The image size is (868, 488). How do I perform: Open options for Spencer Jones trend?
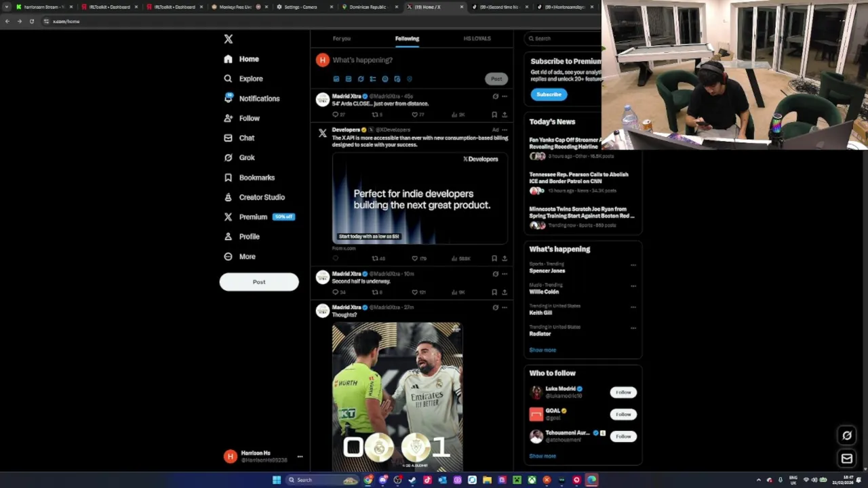633,265
